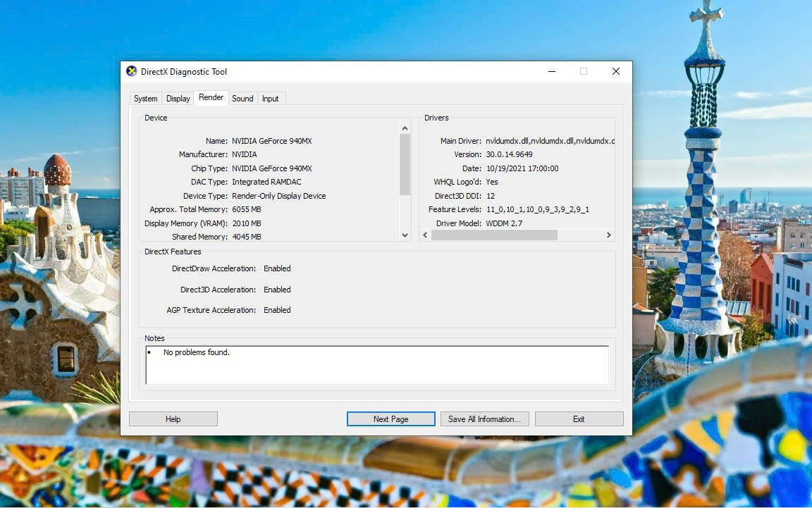This screenshot has height=508, width=812.
Task: Minimize the DirectX Diagnostic Tool window
Action: [551, 71]
